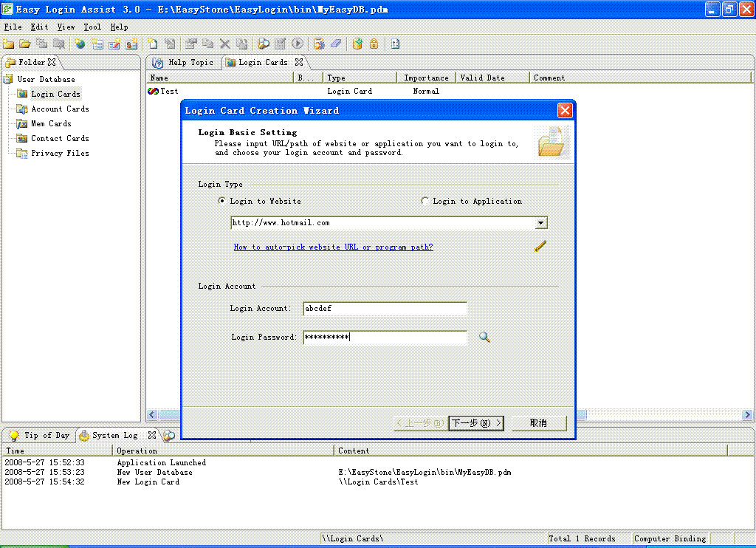Image resolution: width=756 pixels, height=548 pixels.
Task: Select Login to Website radio button
Action: [222, 201]
